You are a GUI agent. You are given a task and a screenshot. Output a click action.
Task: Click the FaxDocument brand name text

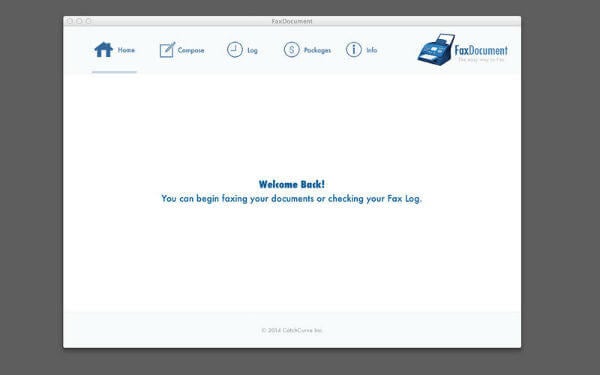pos(481,50)
